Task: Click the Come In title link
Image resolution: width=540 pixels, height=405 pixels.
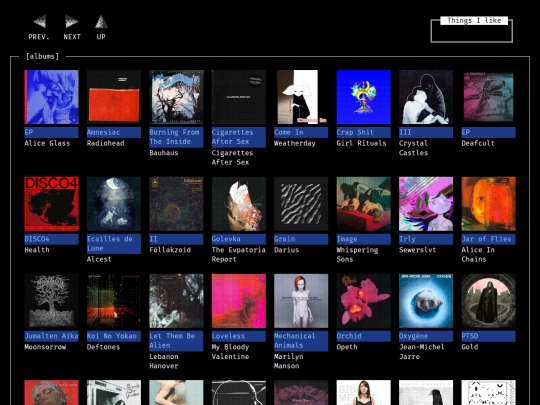Action: click(301, 133)
